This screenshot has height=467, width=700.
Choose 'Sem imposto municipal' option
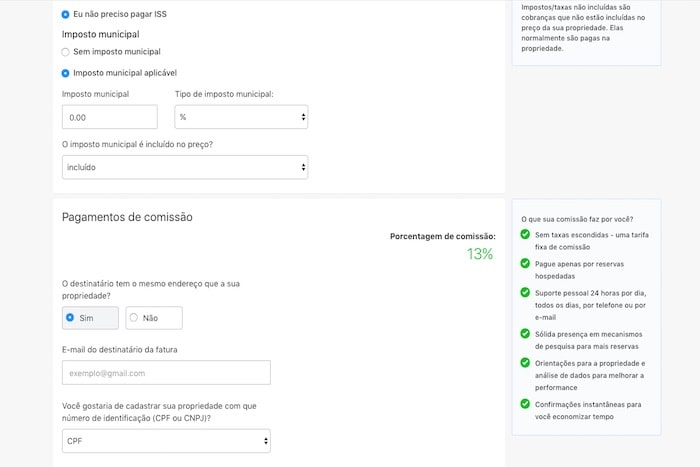65,52
